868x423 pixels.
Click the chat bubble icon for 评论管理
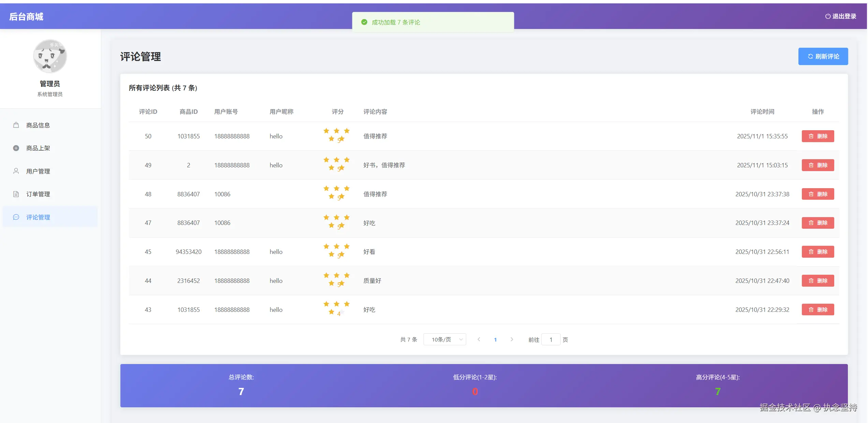coord(16,217)
